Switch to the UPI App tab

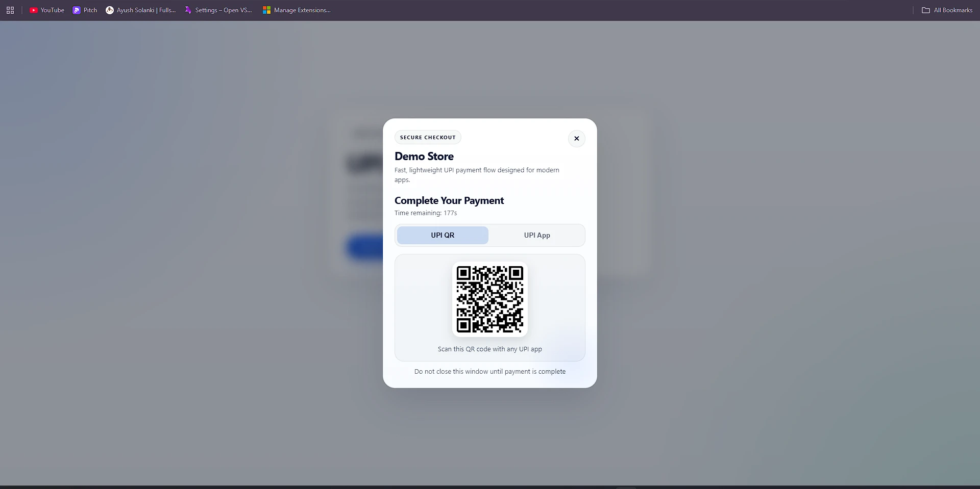pos(536,235)
